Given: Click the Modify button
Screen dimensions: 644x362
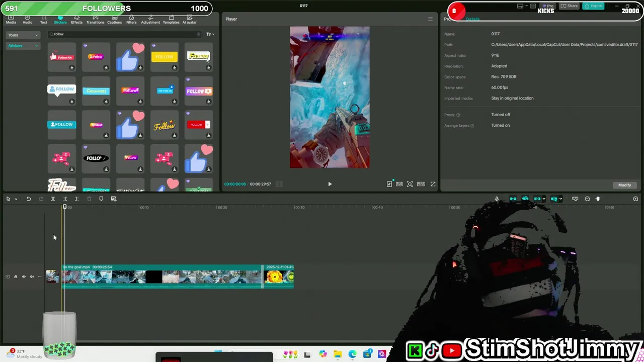Looking at the screenshot, I should 624,185.
